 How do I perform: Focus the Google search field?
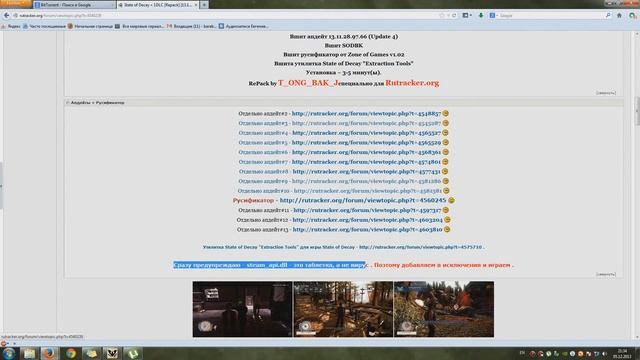pos(551,16)
